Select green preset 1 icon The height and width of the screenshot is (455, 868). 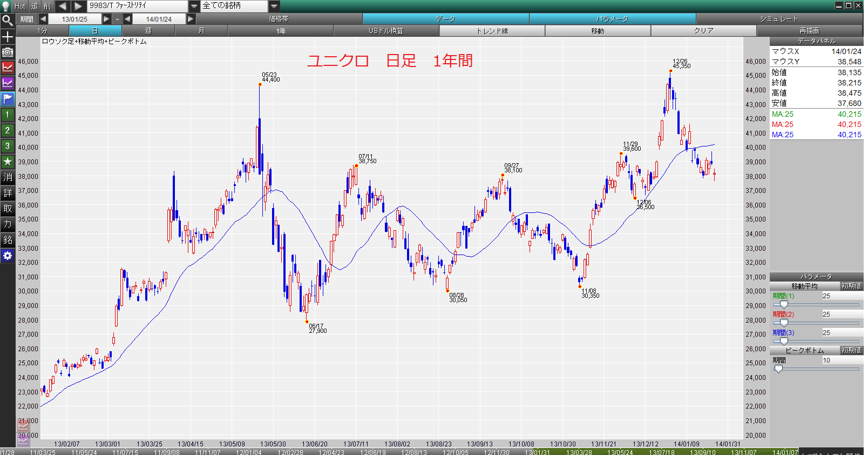point(8,115)
